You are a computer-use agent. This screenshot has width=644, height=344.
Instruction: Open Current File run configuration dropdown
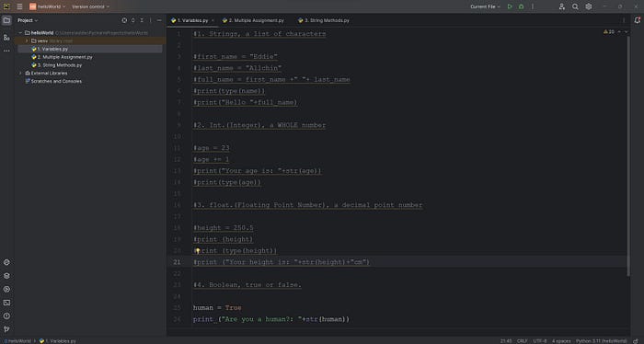485,6
